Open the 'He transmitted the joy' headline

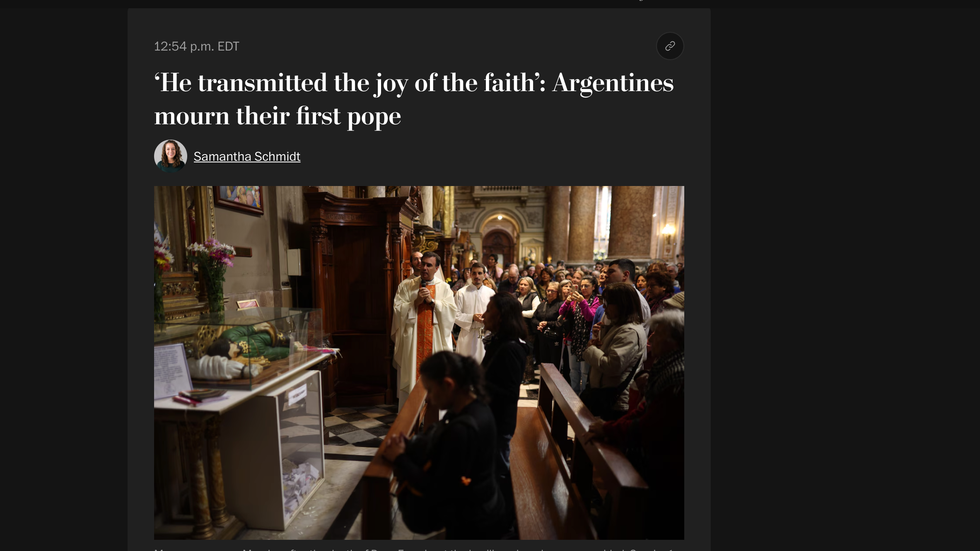tap(414, 99)
